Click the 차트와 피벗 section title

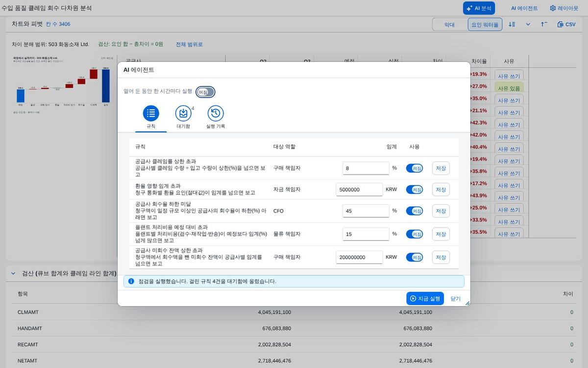coord(27,24)
